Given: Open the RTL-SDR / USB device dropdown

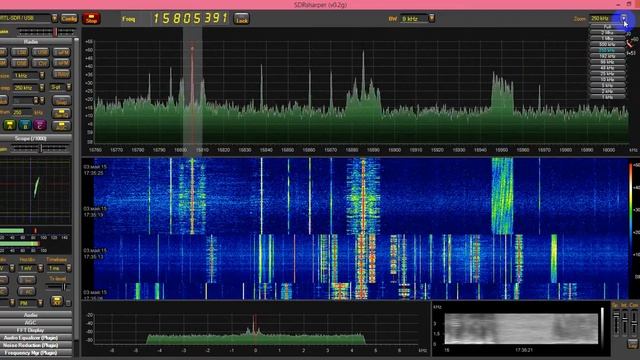Looking at the screenshot, I should point(54,18).
